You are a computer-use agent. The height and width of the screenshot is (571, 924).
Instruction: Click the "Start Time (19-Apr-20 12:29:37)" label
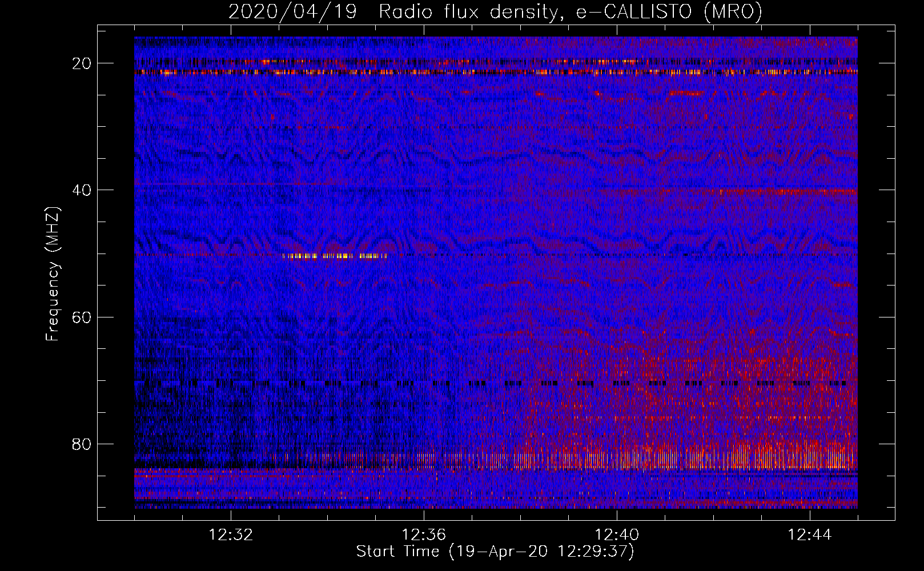coord(495,552)
